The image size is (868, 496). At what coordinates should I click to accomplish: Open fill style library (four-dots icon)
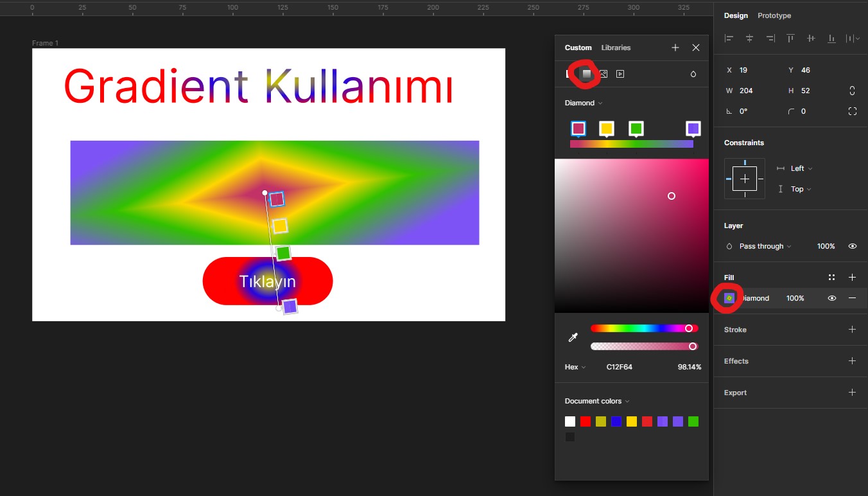831,278
